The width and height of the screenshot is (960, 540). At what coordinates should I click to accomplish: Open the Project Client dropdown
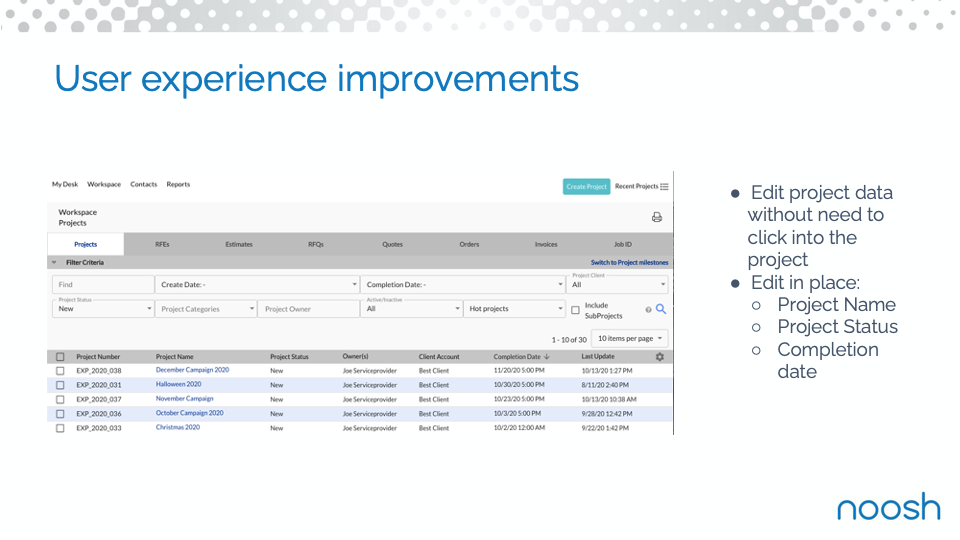point(617,284)
